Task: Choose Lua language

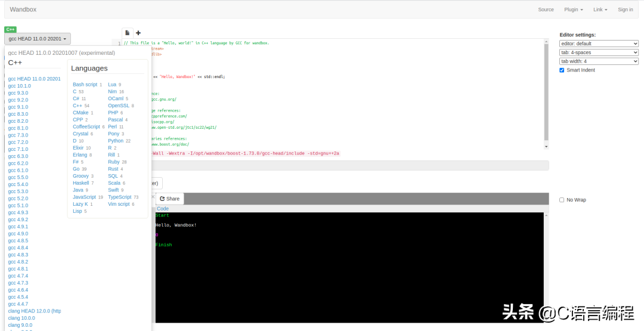Action: pos(112,85)
